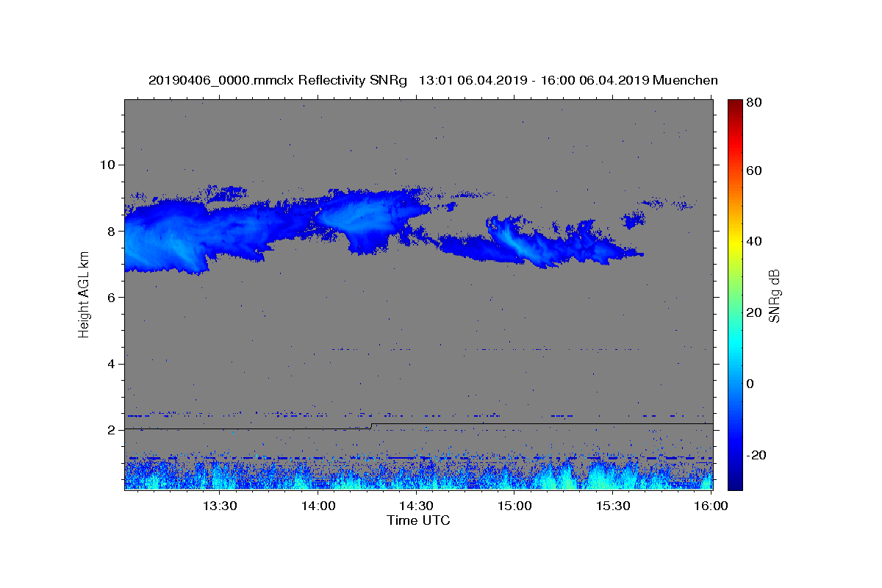Click the 14:00 time tick label
This screenshot has width=882, height=588.
tap(318, 506)
